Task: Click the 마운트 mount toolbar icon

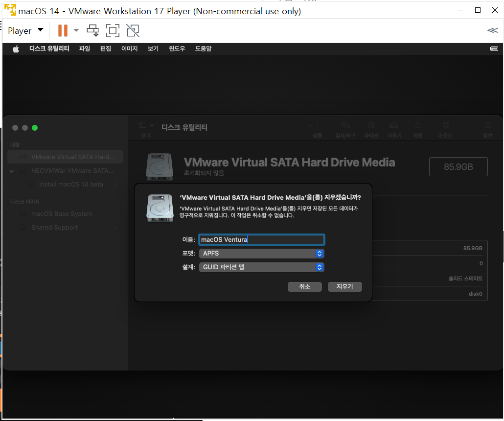Action: [445, 125]
